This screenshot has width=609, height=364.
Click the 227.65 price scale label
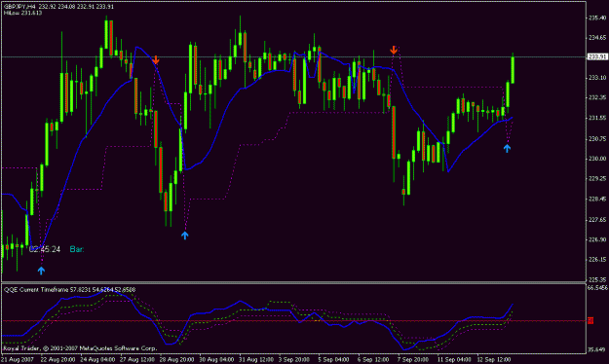(x=597, y=220)
